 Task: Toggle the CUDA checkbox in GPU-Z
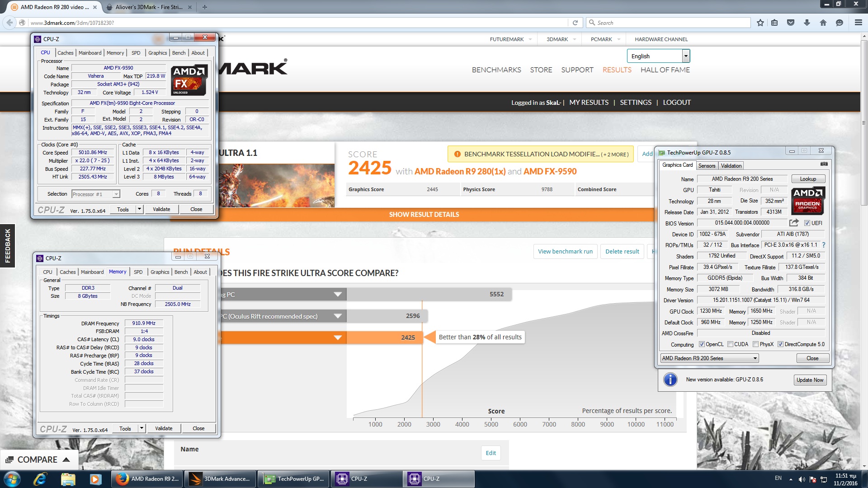coord(730,344)
